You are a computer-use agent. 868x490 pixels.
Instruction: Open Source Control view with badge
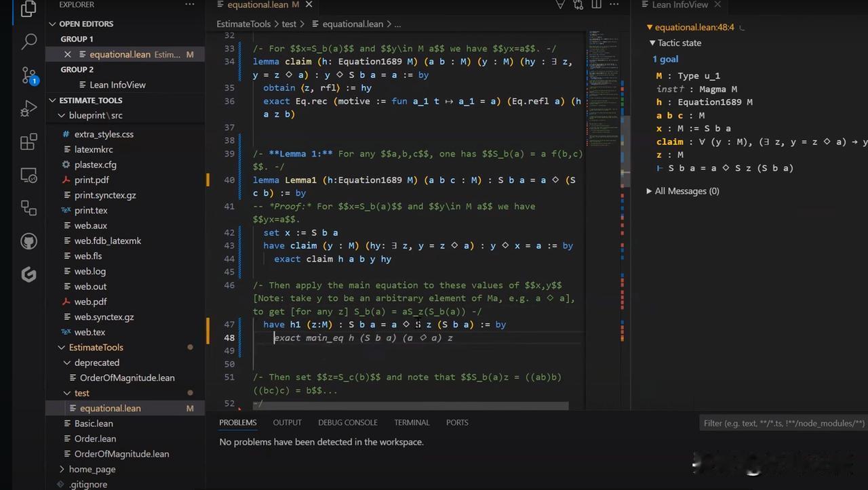(28, 75)
